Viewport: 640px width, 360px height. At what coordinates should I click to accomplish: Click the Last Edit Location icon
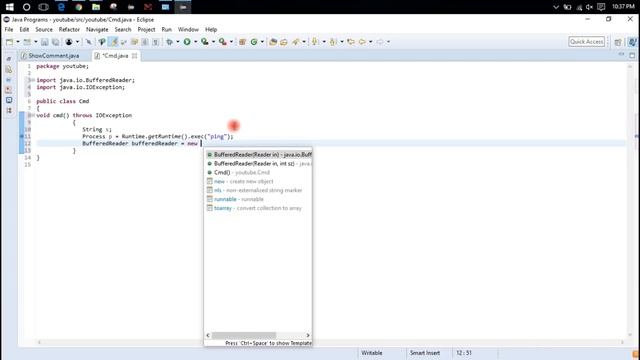coord(351,42)
